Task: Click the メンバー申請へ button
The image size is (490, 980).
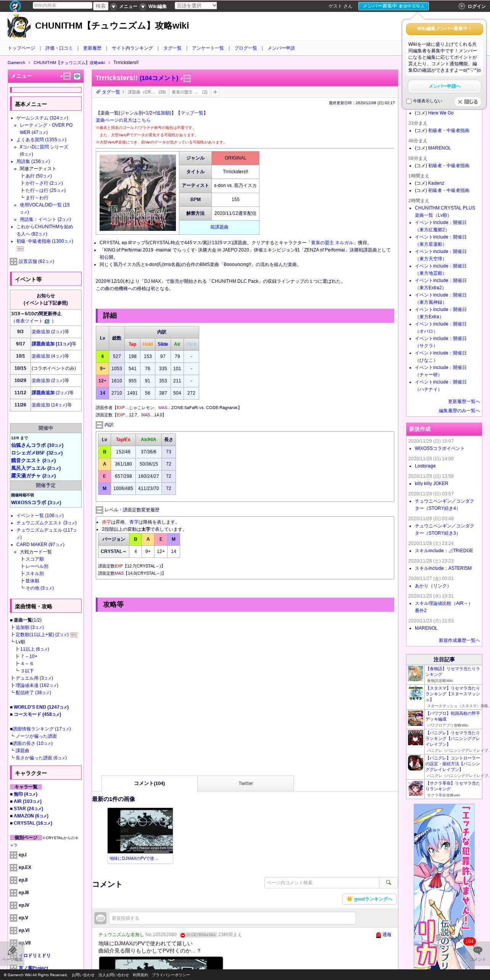Action: (445, 86)
